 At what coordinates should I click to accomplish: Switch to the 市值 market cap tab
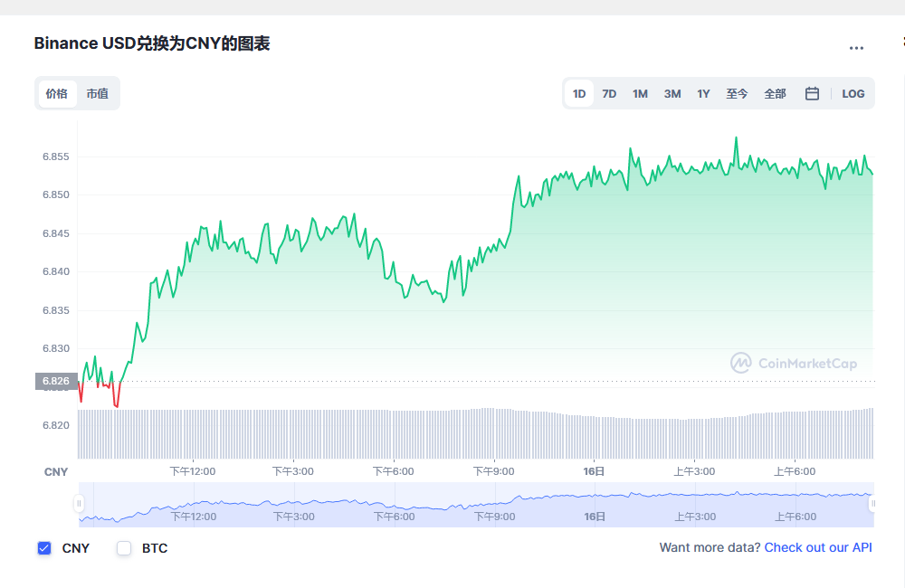coord(98,93)
